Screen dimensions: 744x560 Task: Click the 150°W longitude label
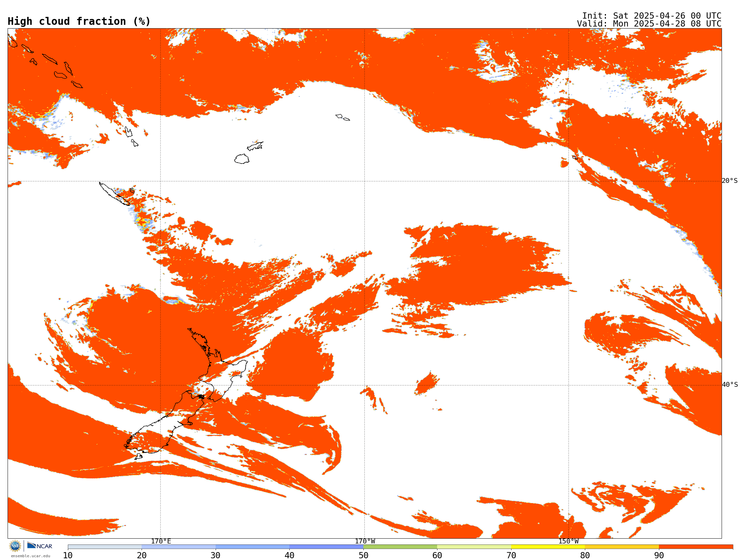pos(568,541)
